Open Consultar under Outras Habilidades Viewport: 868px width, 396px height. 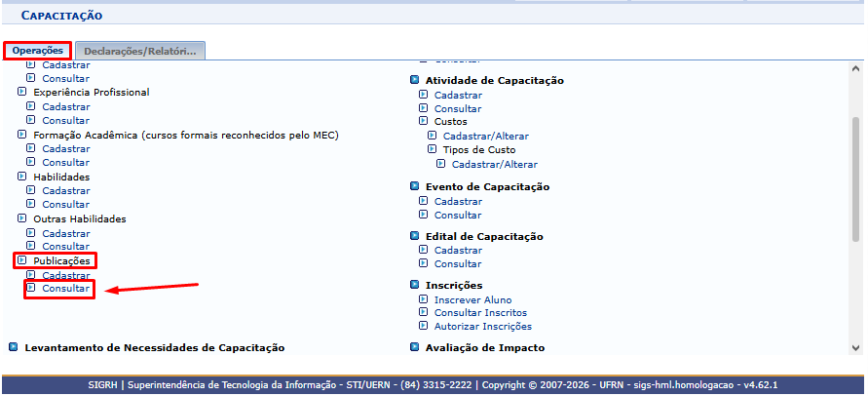[x=66, y=246]
